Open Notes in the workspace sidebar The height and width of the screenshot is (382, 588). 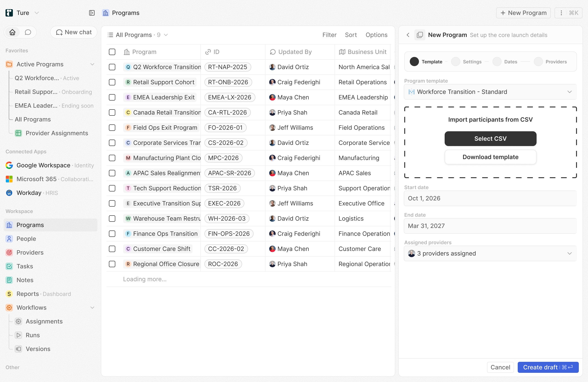pos(50,280)
